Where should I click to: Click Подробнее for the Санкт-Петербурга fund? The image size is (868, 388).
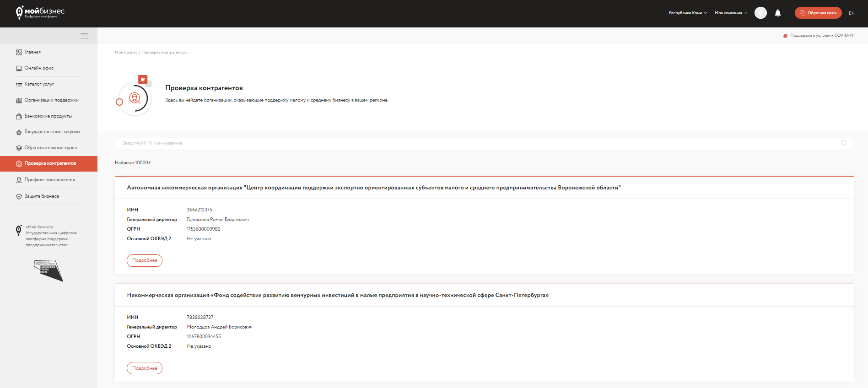click(x=145, y=368)
